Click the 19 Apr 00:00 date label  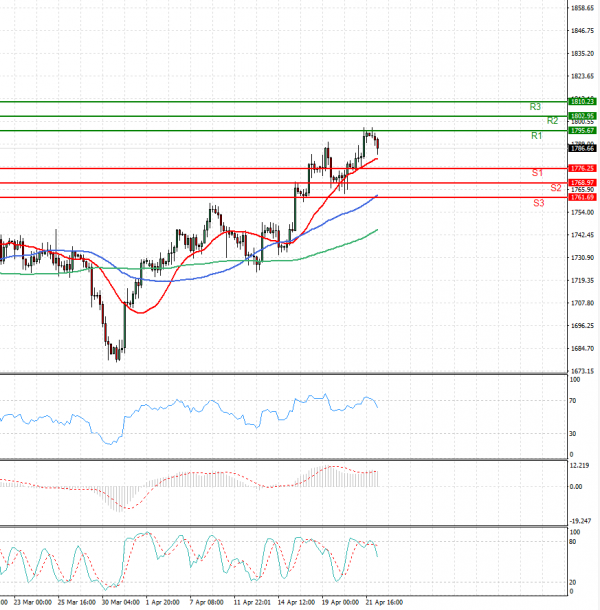(x=340, y=602)
